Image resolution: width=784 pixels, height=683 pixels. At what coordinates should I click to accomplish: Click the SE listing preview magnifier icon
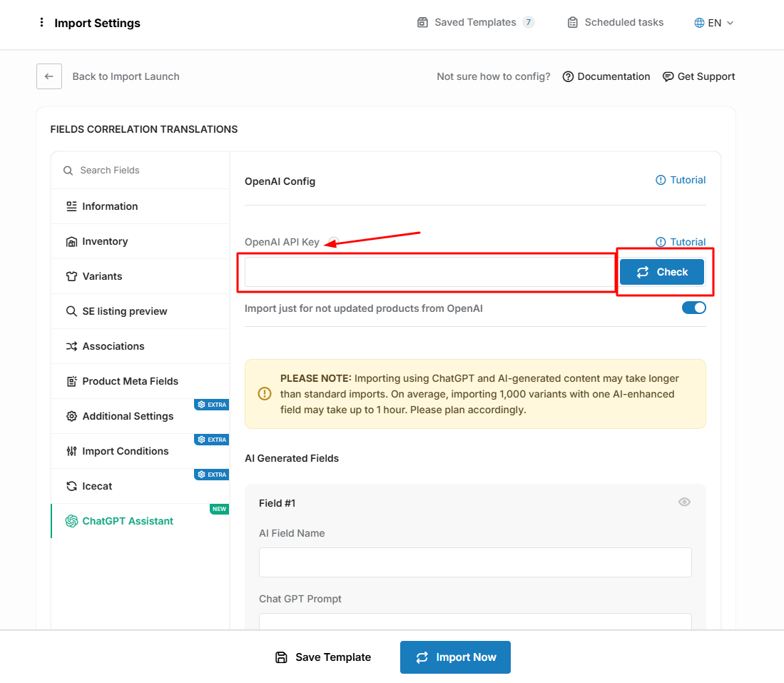(71, 311)
